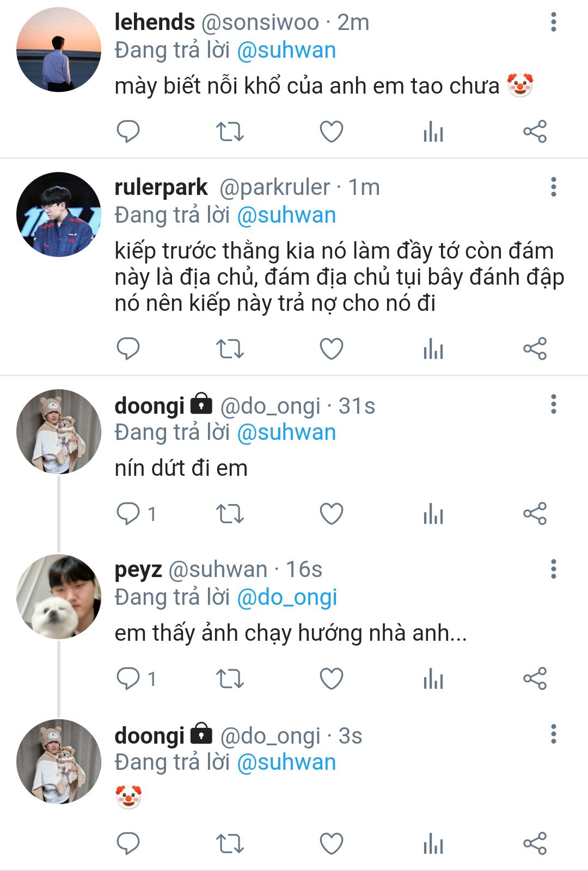Viewport: 588px width, 871px height.
Task: View analytics on doongi's last tweet
Action: 433,844
